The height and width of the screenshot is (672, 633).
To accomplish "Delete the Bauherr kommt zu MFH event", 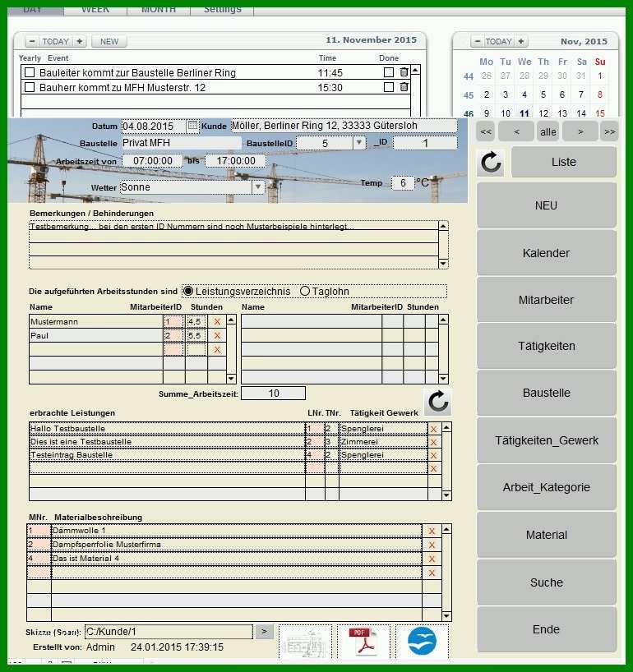I will (404, 87).
